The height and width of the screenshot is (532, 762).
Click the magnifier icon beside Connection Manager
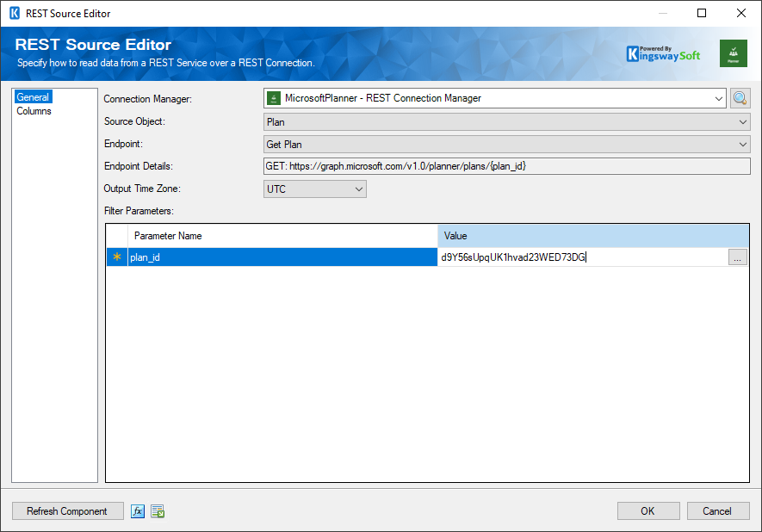click(x=740, y=98)
